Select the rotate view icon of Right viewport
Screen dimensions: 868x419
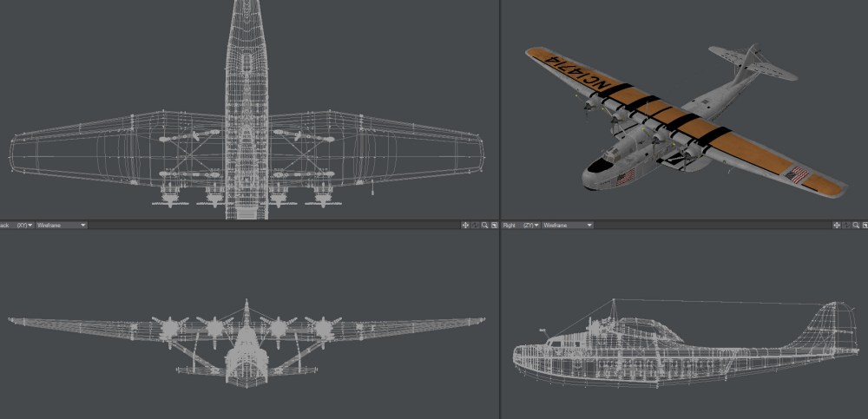(x=846, y=226)
